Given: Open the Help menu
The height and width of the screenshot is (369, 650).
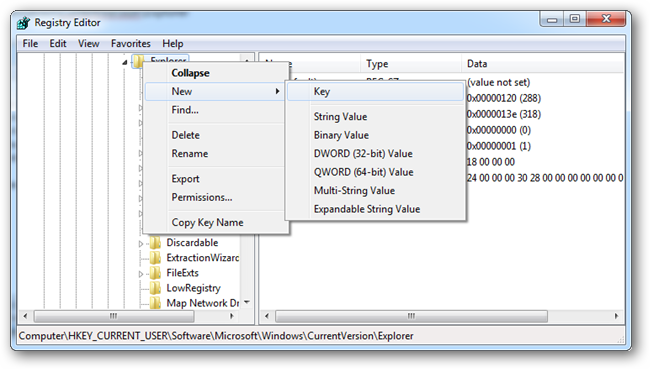Looking at the screenshot, I should click(172, 44).
